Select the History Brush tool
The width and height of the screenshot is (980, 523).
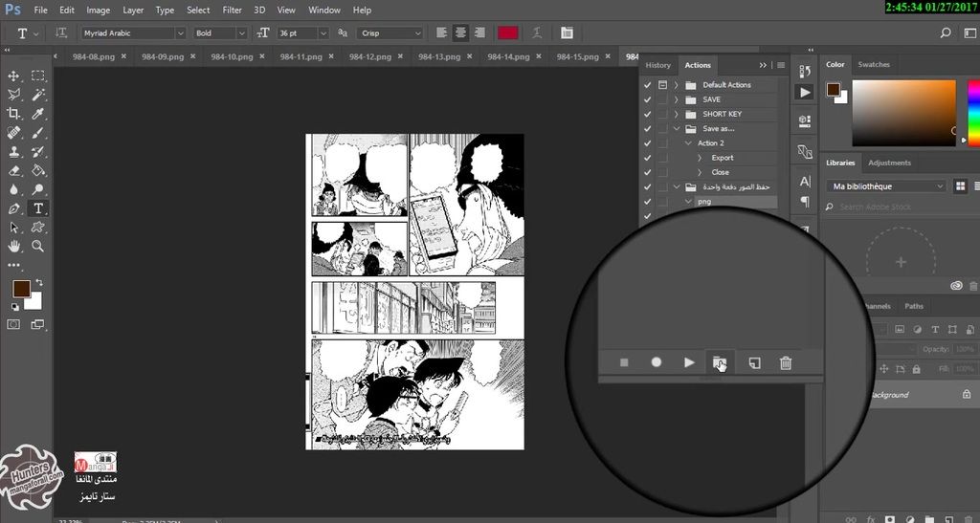38,152
